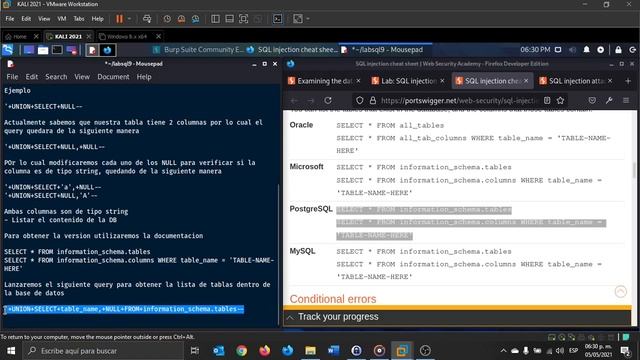Click the padlock site security icon
This screenshot has height=360, width=640.
point(372,100)
